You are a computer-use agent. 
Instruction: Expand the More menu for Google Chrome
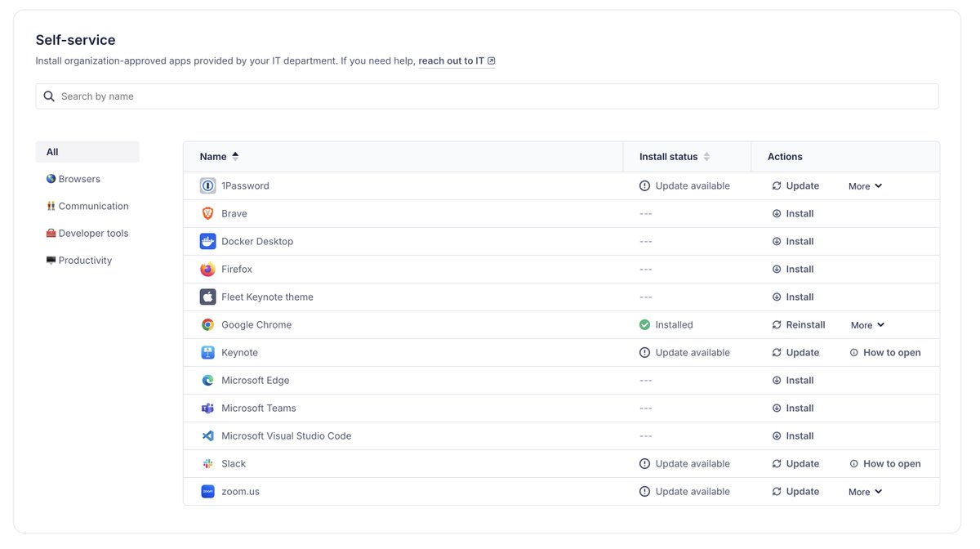click(x=867, y=325)
